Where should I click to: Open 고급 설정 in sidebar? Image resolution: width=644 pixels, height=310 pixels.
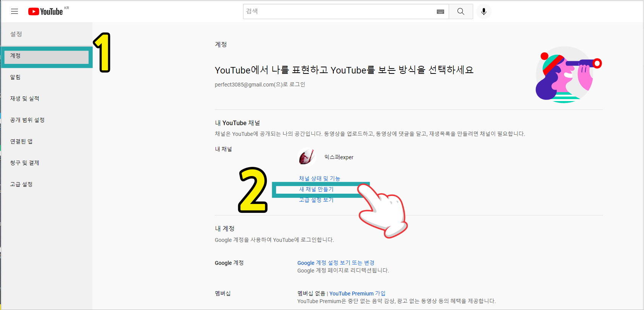pyautogui.click(x=46, y=184)
